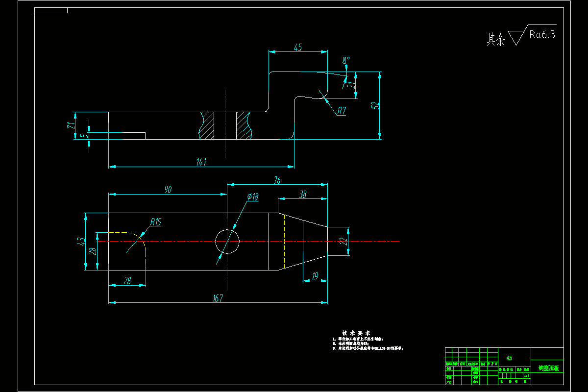Select the material 45 in title block
This screenshot has height=392, width=588.
tap(509, 358)
